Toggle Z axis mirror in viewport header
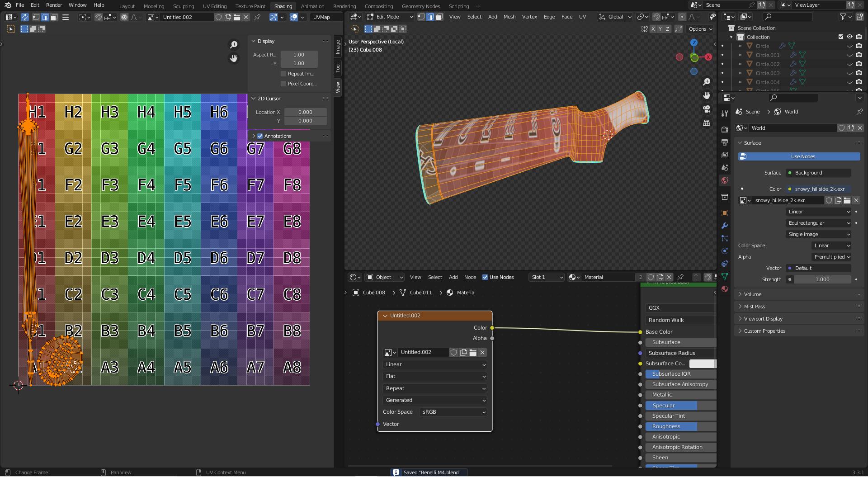This screenshot has height=477, width=868. point(667,29)
